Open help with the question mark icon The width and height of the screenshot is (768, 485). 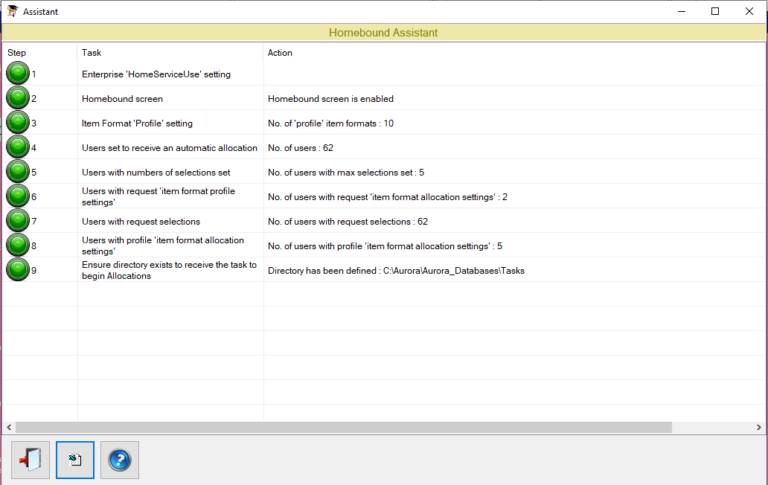tap(120, 460)
